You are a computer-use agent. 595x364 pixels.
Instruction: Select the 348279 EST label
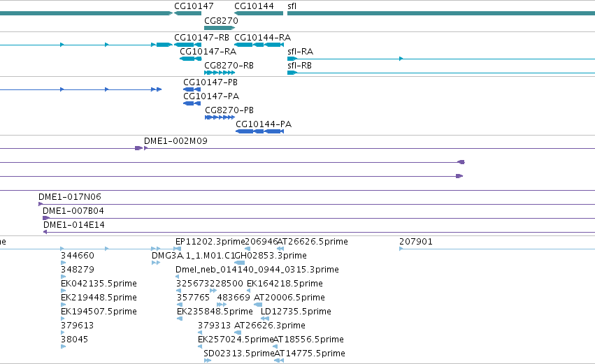coord(78,270)
